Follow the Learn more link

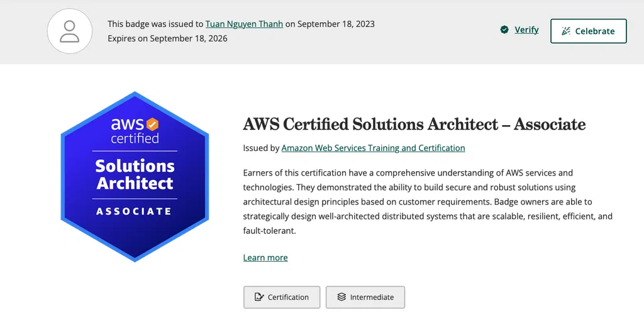point(265,258)
